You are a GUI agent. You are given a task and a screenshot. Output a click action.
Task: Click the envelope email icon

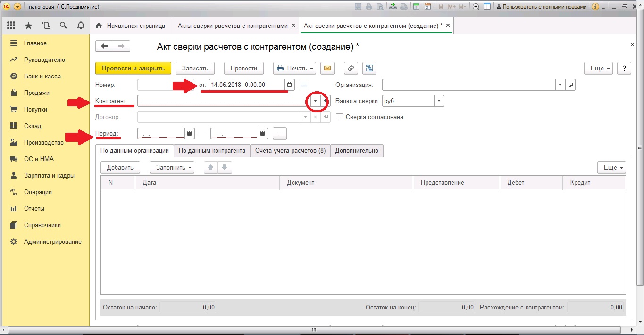tap(327, 69)
